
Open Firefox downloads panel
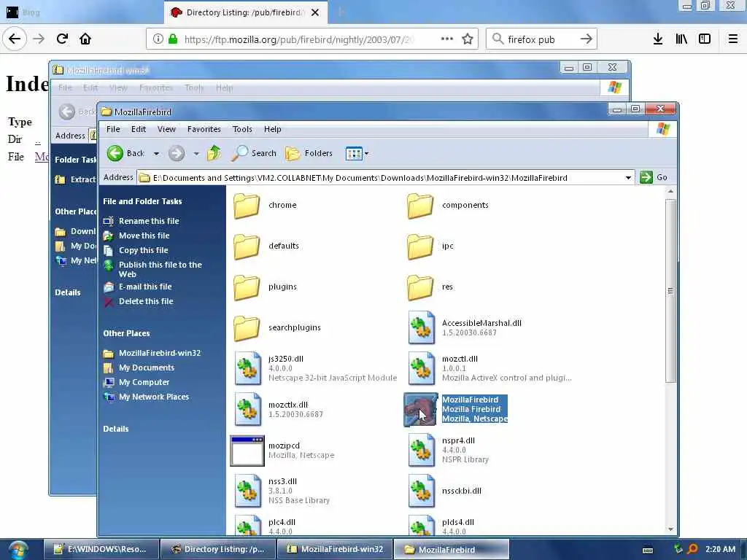click(x=658, y=39)
